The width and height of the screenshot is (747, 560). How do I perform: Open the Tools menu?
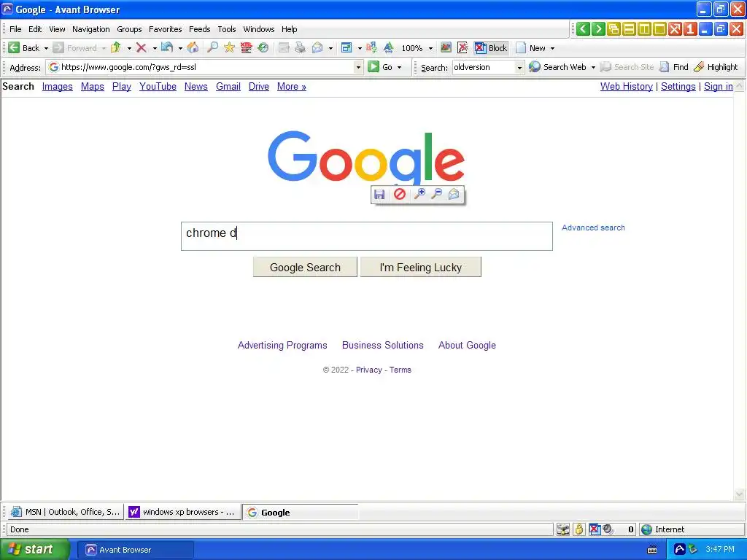pos(227,29)
